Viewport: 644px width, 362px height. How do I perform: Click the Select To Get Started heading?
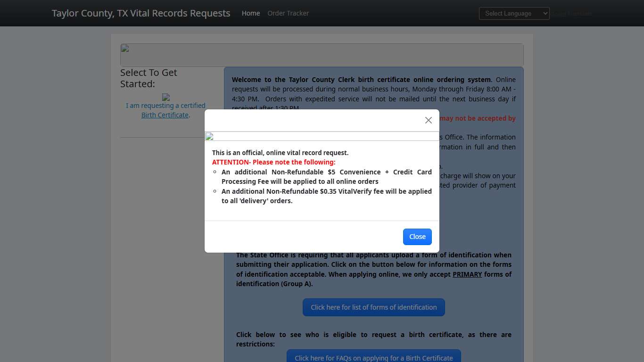coord(149,78)
